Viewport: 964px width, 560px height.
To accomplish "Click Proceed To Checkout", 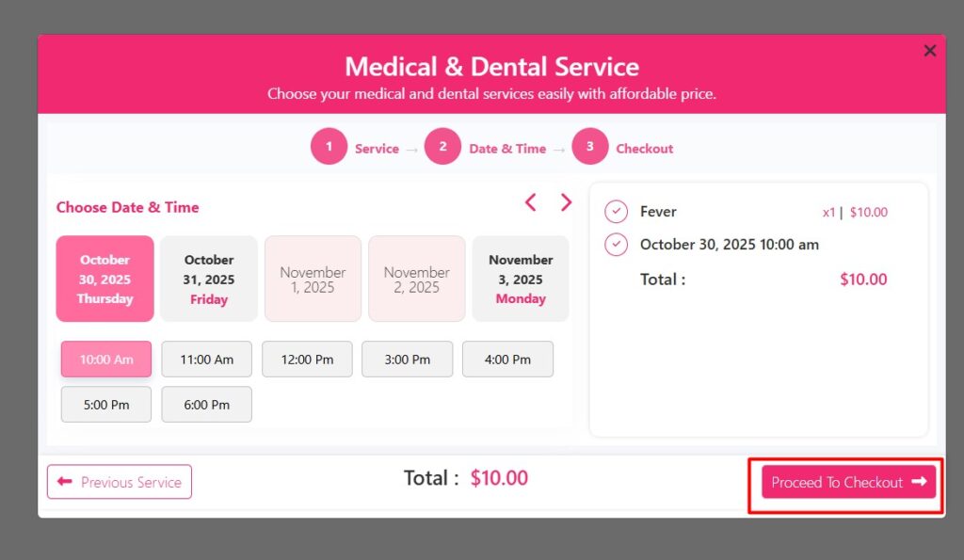I will point(845,482).
